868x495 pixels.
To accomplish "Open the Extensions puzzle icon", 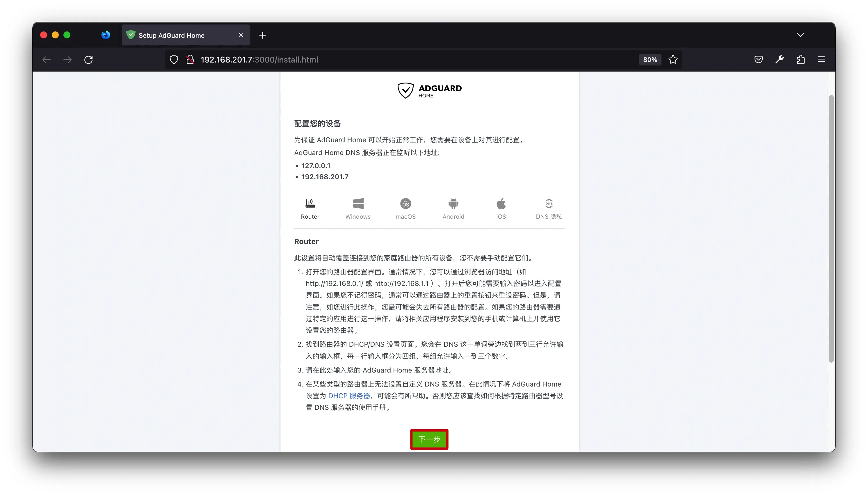I will [x=800, y=60].
